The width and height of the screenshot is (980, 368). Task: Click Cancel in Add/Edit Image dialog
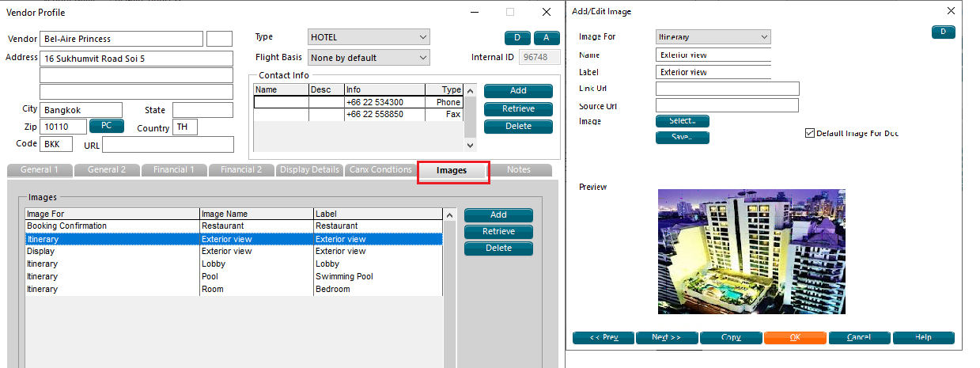[x=859, y=337]
